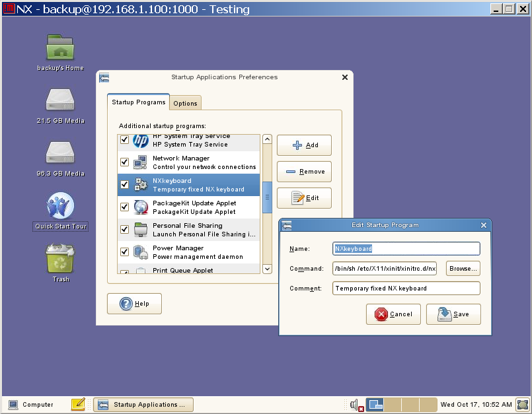Select the Network Manager list row
This screenshot has height=414, width=532.
[x=188, y=162]
